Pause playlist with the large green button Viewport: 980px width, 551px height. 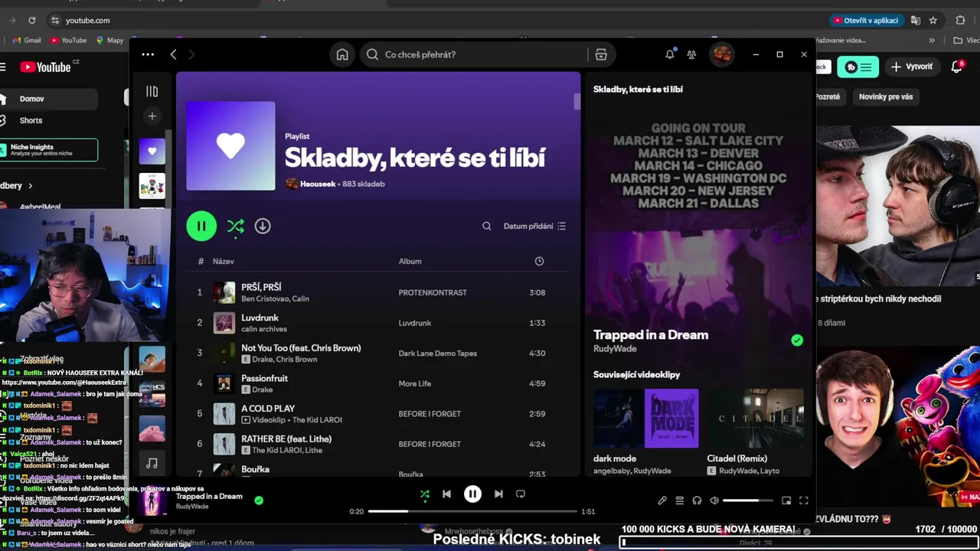pyautogui.click(x=201, y=226)
